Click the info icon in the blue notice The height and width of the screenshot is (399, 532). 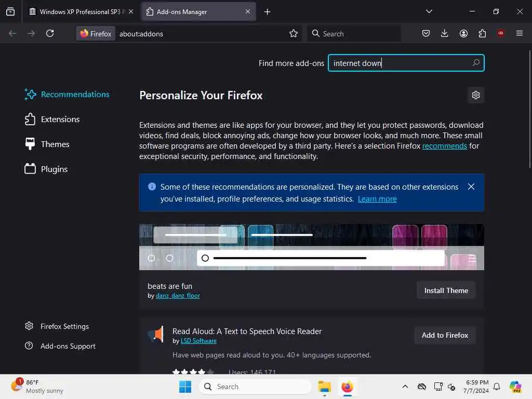[152, 187]
